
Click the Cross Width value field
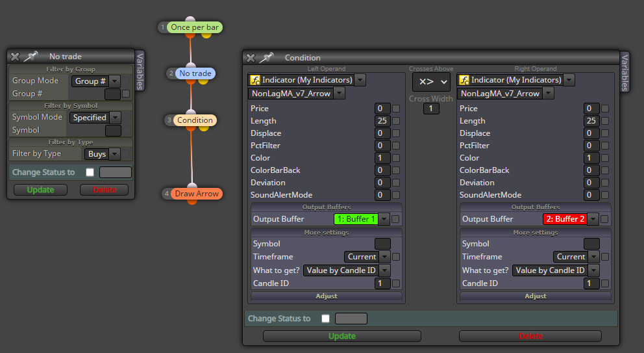[x=431, y=109]
